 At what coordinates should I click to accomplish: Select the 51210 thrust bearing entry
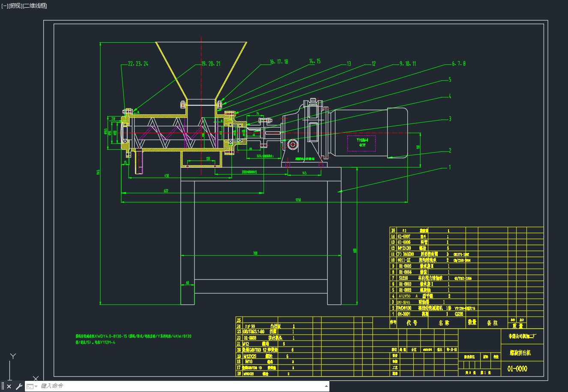click(404, 278)
